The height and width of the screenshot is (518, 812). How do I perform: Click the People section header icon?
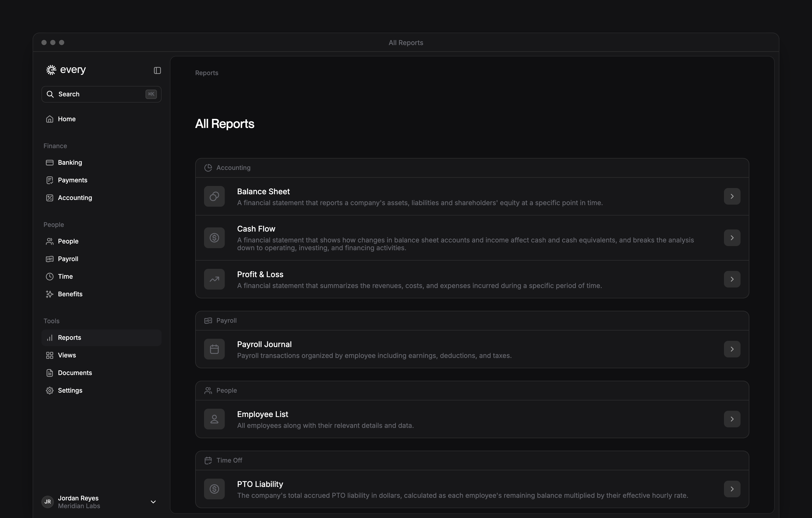tap(208, 391)
